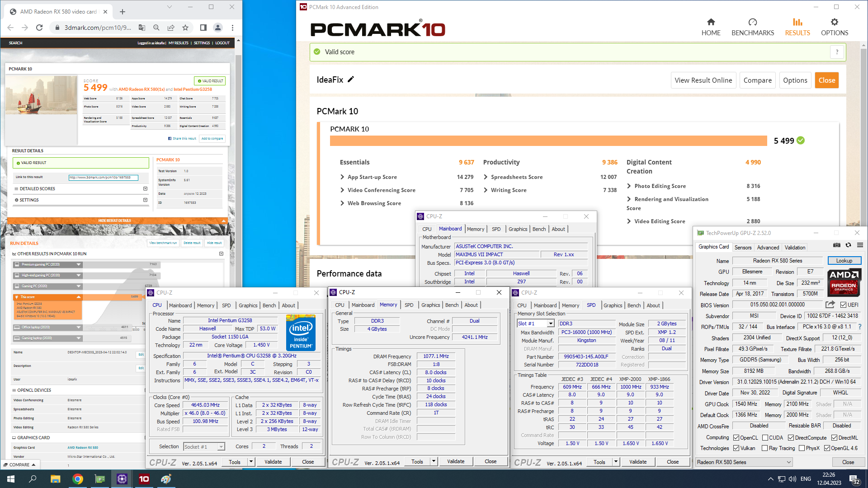
Task: Click the GPU-Z refresh icon
Action: point(849,245)
